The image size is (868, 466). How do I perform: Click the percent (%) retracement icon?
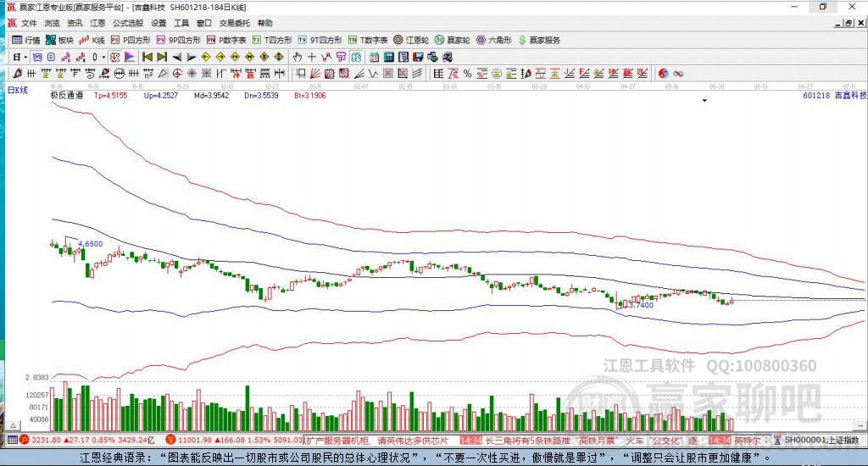click(467, 73)
